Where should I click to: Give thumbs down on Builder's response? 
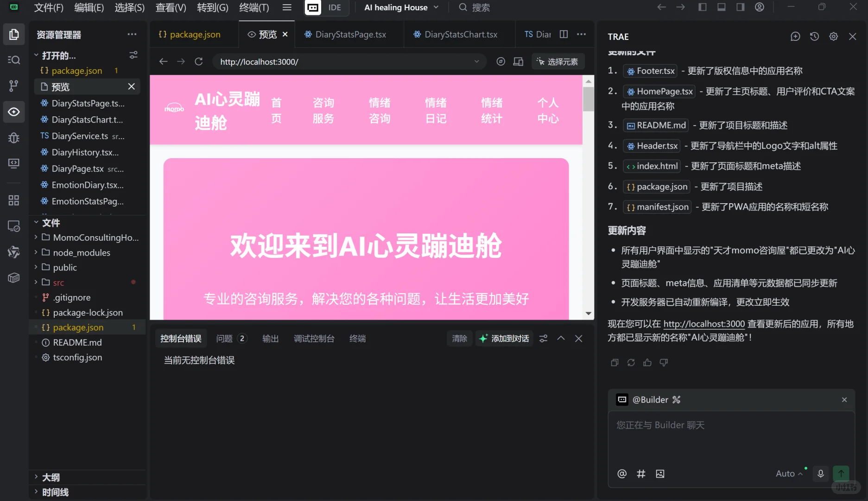pyautogui.click(x=664, y=362)
